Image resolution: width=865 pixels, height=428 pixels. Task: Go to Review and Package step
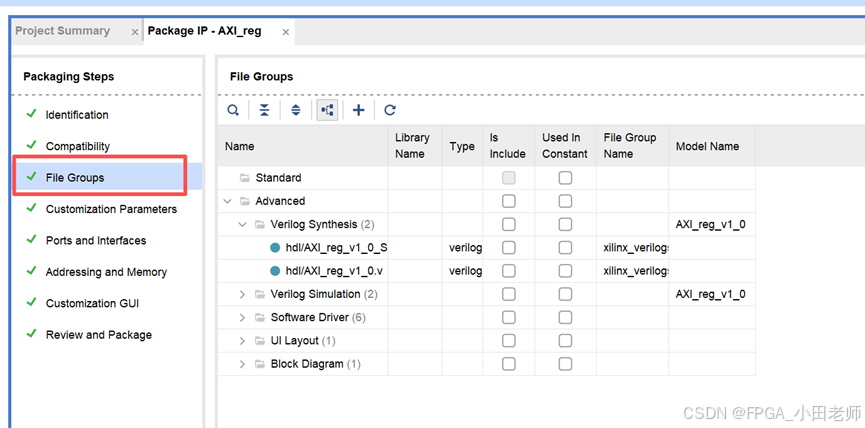[99, 335]
